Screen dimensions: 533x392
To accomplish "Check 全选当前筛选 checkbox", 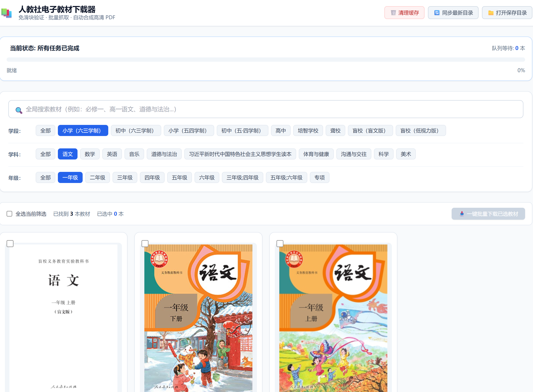I will pos(9,214).
